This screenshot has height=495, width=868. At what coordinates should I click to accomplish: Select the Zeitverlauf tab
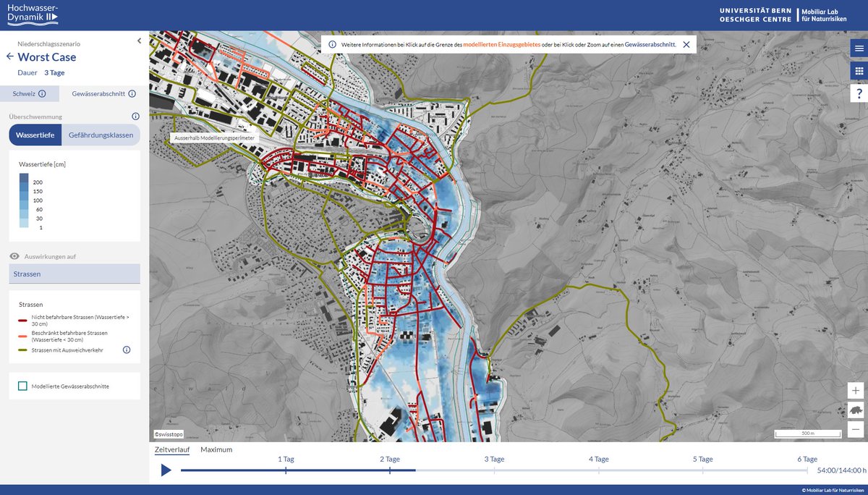(172, 449)
